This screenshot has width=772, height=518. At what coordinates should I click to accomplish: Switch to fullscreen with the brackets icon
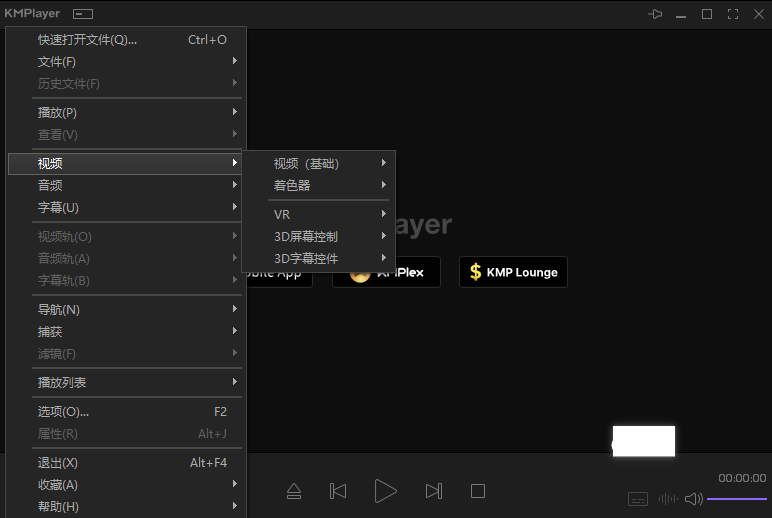tap(733, 14)
